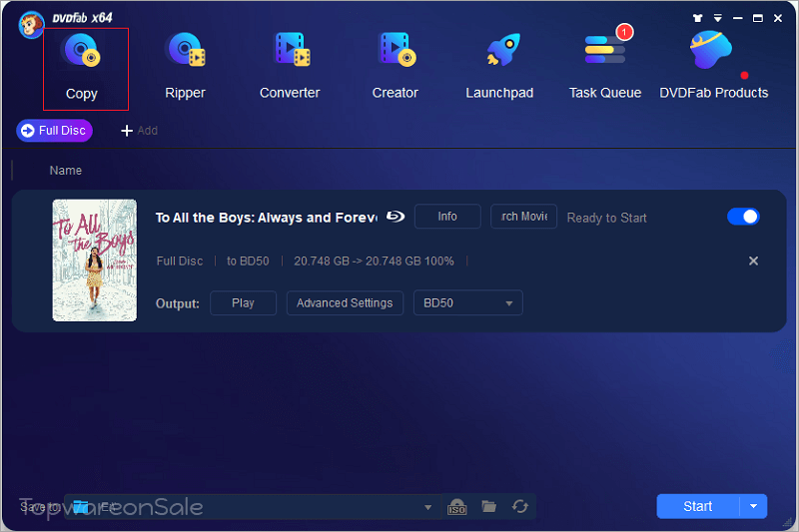This screenshot has height=532, width=799.
Task: Click the red notification badge on Task Queue
Action: [624, 32]
